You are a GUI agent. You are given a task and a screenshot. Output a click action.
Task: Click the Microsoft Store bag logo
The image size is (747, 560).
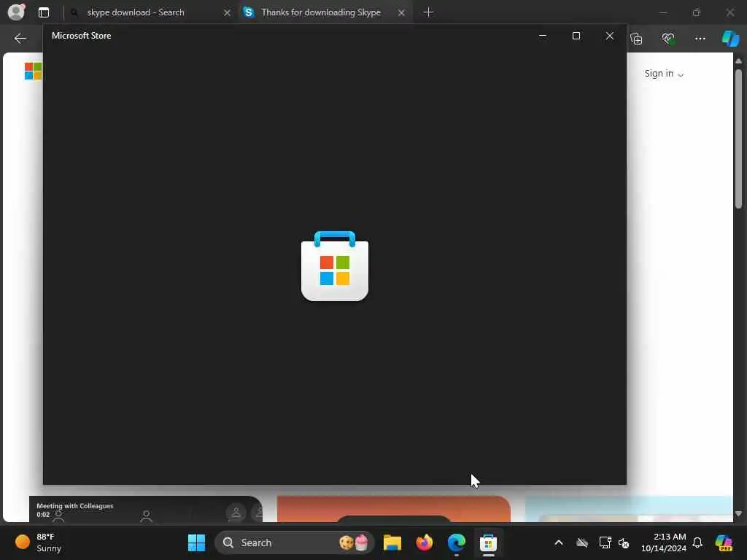point(335,266)
